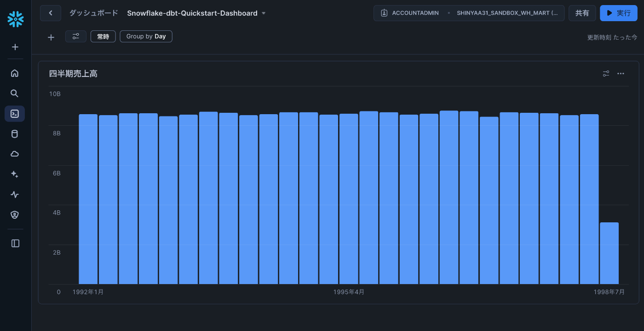This screenshot has height=331, width=644.
Task: Open the 常時 date range filter
Action: point(103,36)
